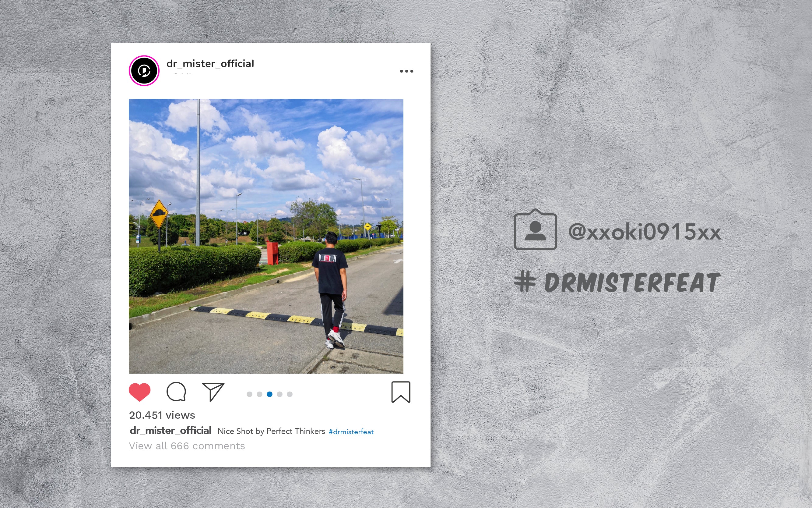Open the photo of man walking on road
Viewport: 812px width, 508px height.
[266, 236]
